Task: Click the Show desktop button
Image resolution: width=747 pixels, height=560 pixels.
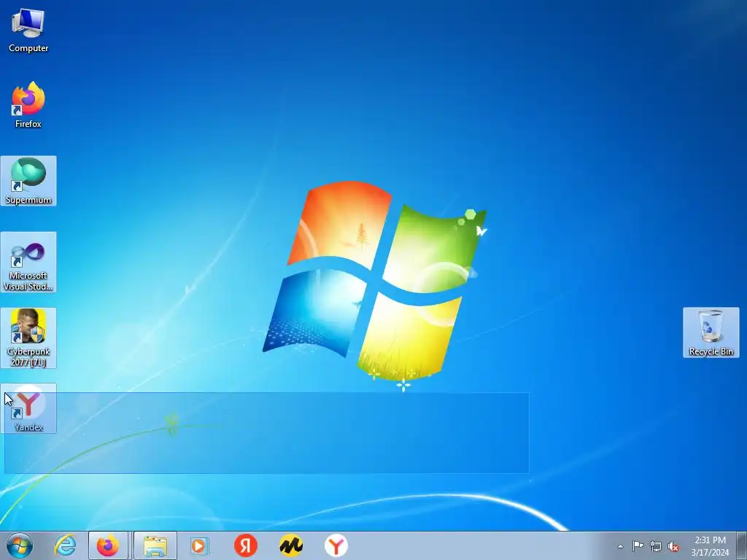Action: coord(742,545)
